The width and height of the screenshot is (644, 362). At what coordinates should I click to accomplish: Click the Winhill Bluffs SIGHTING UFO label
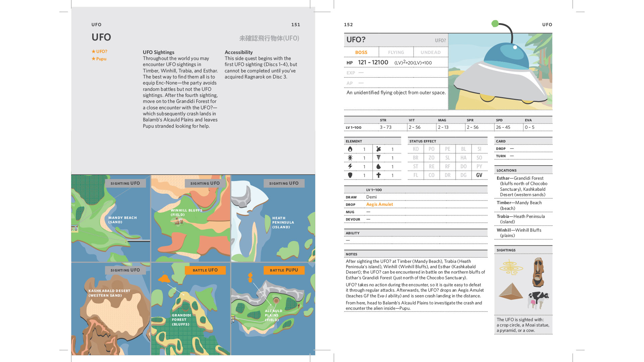coord(205,183)
